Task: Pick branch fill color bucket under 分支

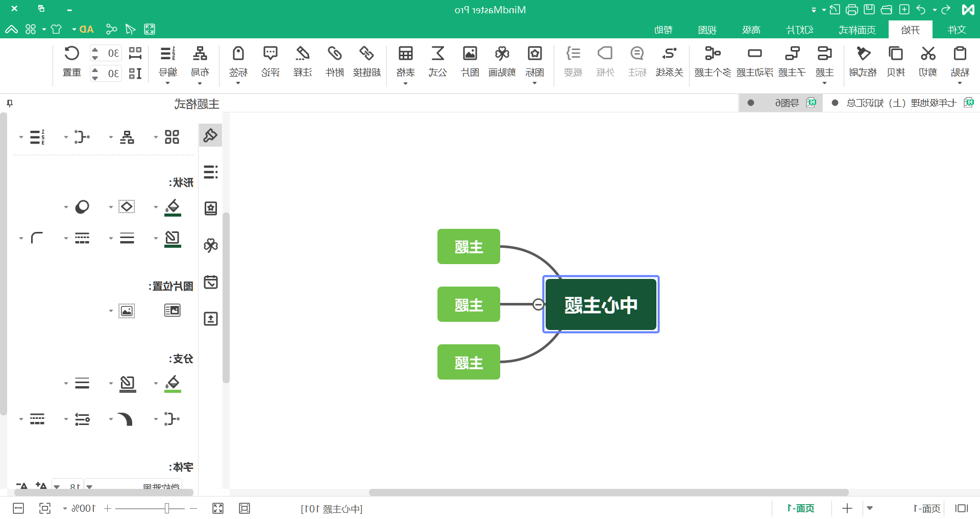Action: click(x=173, y=383)
